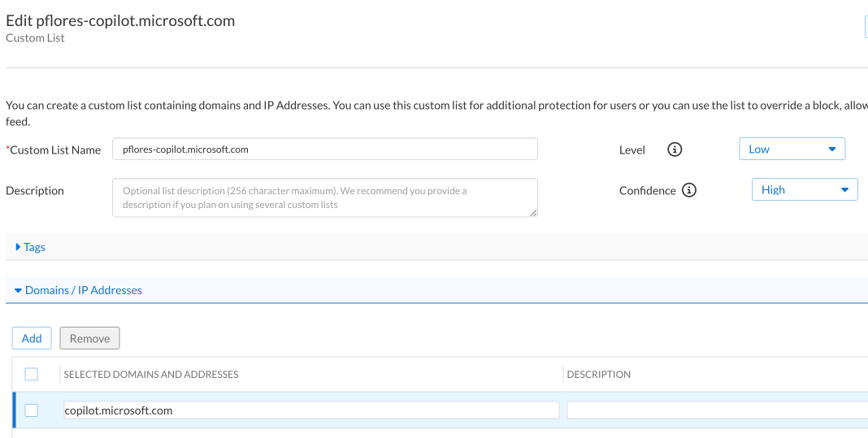
Task: Click the Confidence dropdown arrow
Action: point(844,190)
